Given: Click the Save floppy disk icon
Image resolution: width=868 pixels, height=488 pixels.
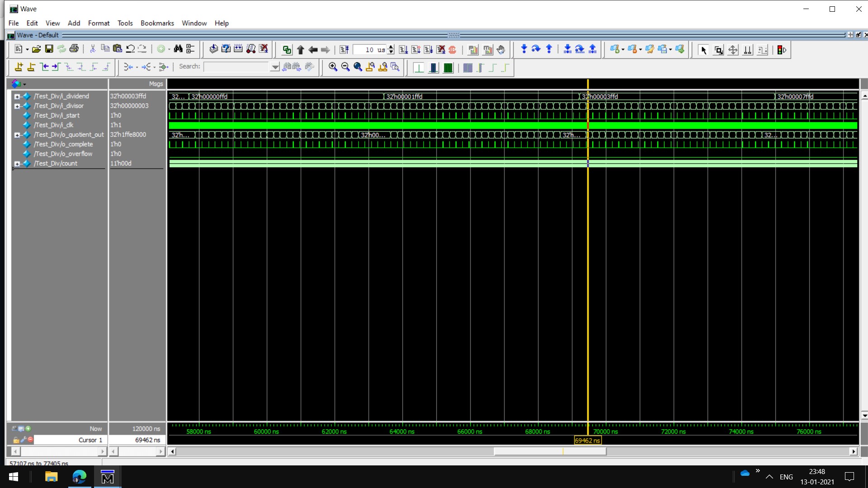Looking at the screenshot, I should click(49, 49).
